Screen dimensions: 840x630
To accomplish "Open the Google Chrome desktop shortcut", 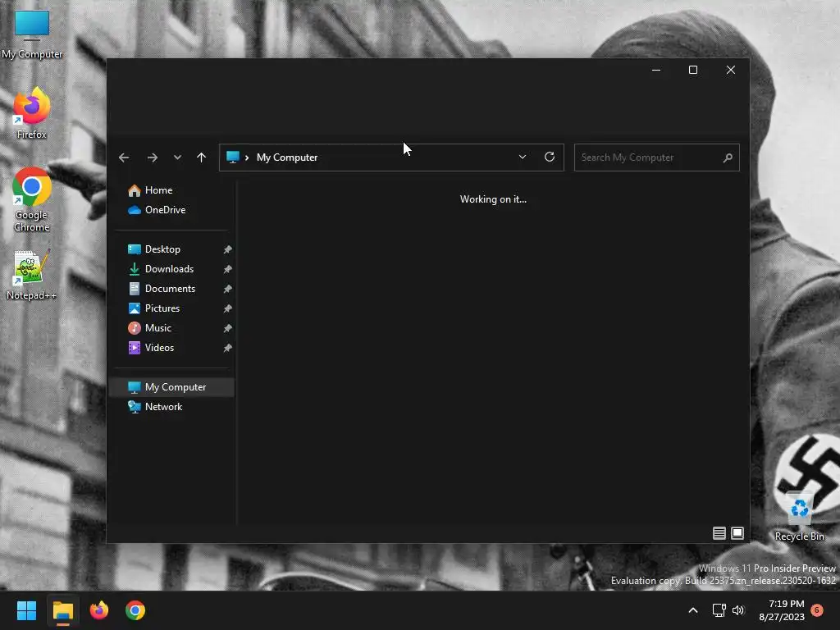I will pyautogui.click(x=32, y=199).
